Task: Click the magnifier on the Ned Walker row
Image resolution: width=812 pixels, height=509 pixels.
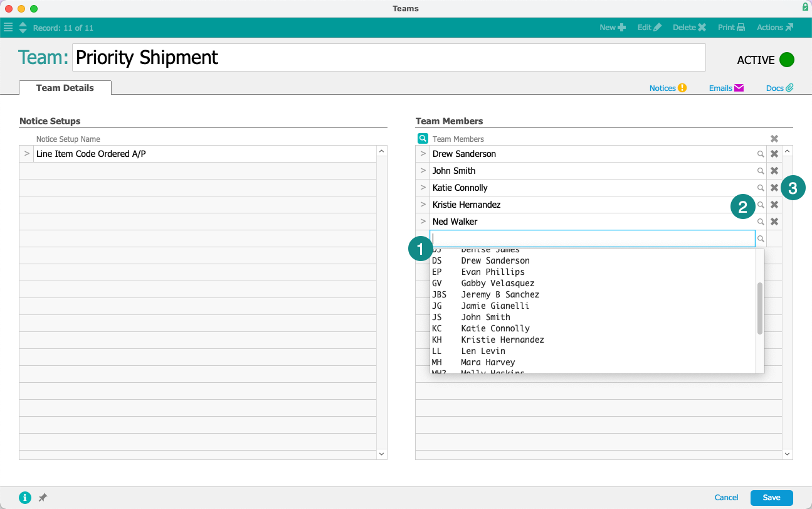Action: tap(761, 222)
